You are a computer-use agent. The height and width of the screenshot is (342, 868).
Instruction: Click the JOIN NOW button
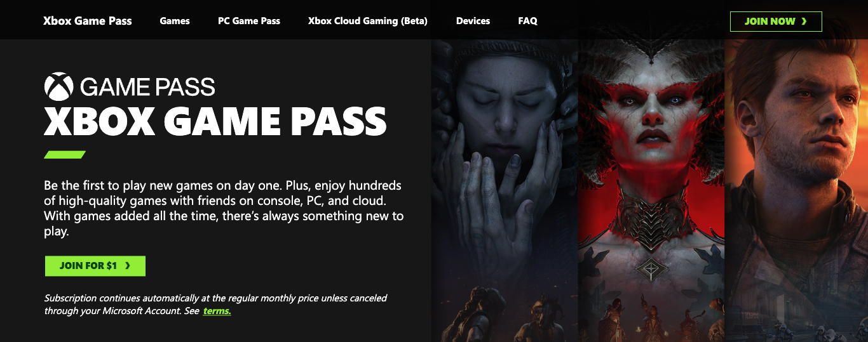(776, 22)
